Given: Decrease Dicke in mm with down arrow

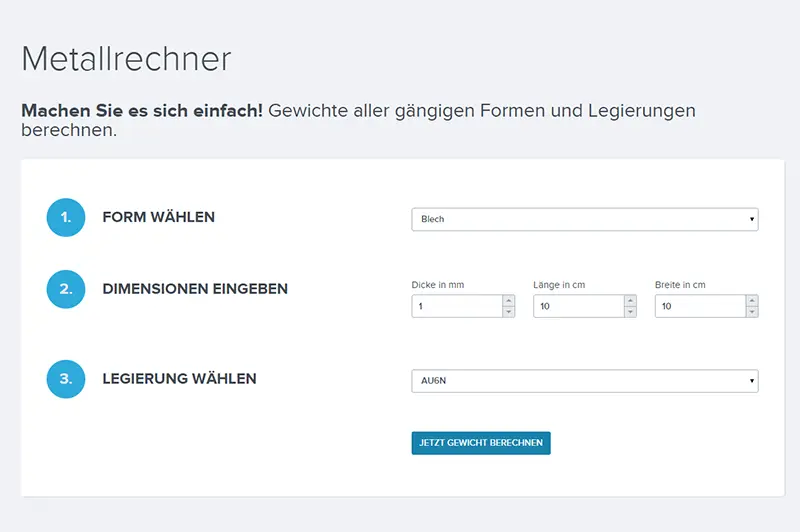Looking at the screenshot, I should [x=508, y=312].
